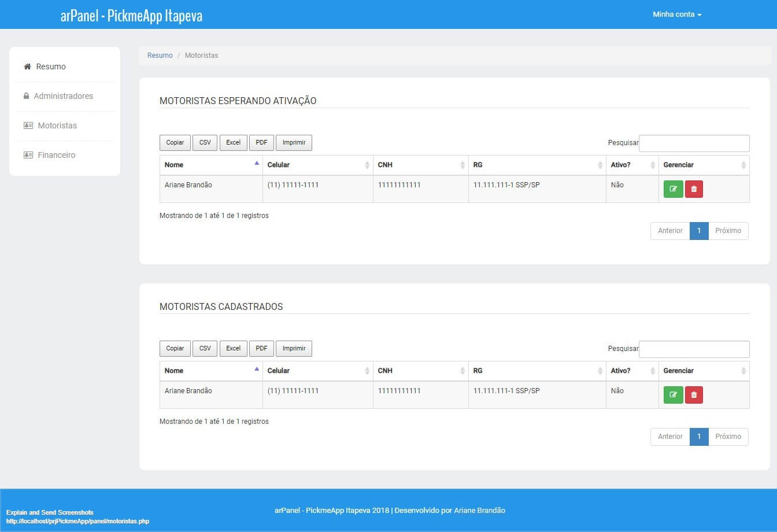The height and width of the screenshot is (532, 777).
Task: Click the ID card icon beside Motoristas
Action: pos(28,125)
